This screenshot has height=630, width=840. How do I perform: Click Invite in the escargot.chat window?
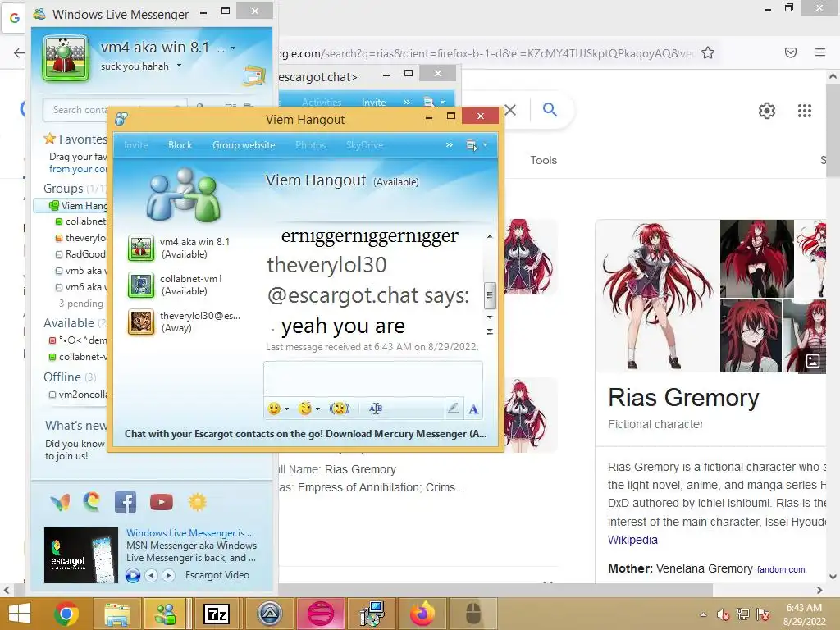373,103
